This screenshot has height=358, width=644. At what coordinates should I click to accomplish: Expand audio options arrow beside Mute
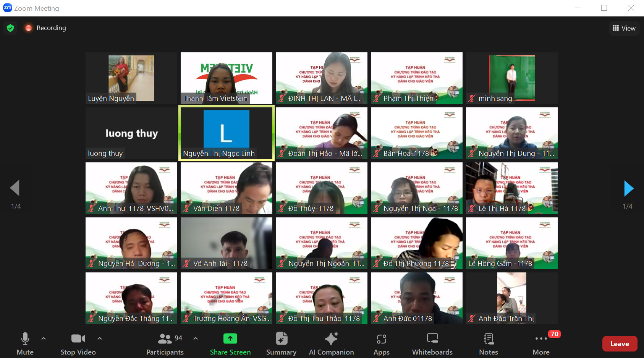point(44,339)
